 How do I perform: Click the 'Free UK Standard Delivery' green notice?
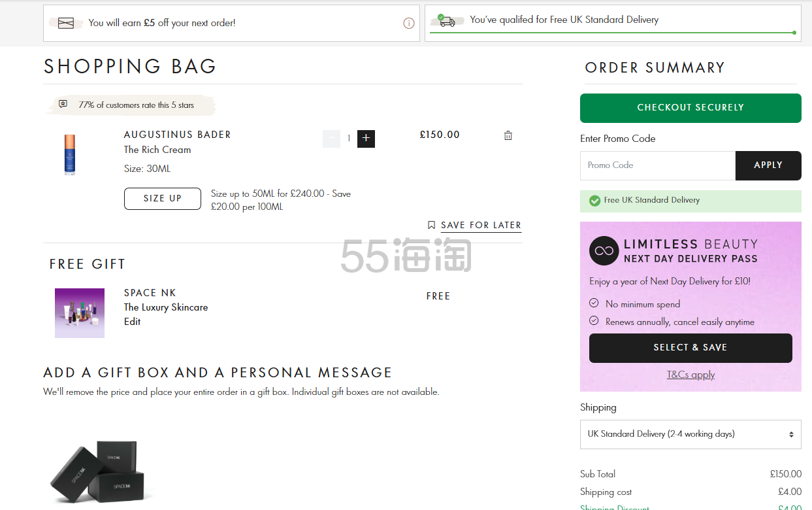click(x=690, y=201)
